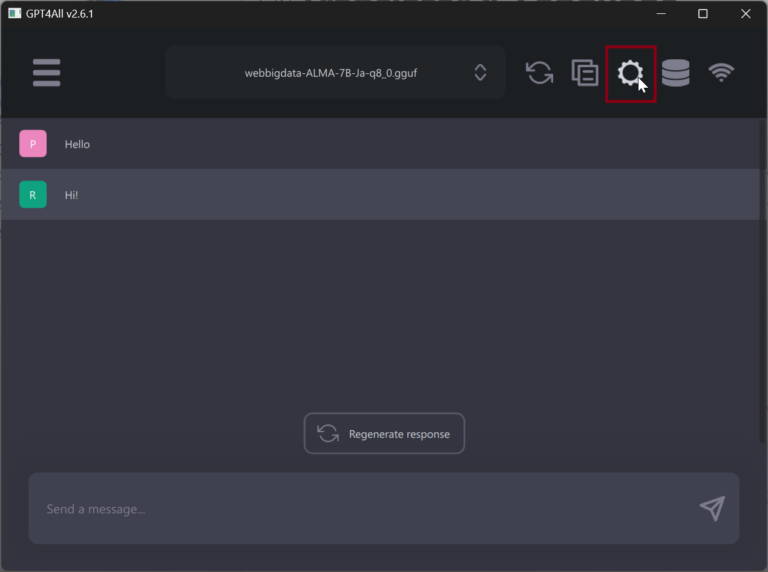Click the network Wi-Fi icon
The image size is (768, 572).
click(721, 73)
